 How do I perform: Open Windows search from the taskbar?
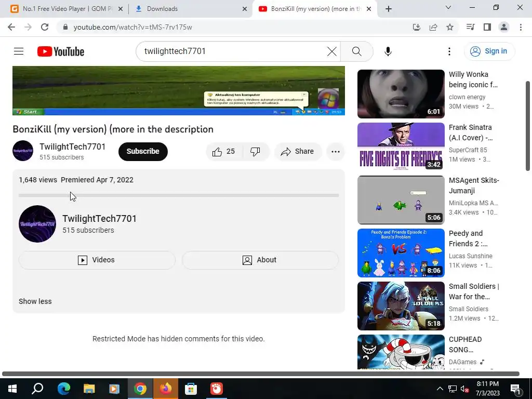click(37, 389)
